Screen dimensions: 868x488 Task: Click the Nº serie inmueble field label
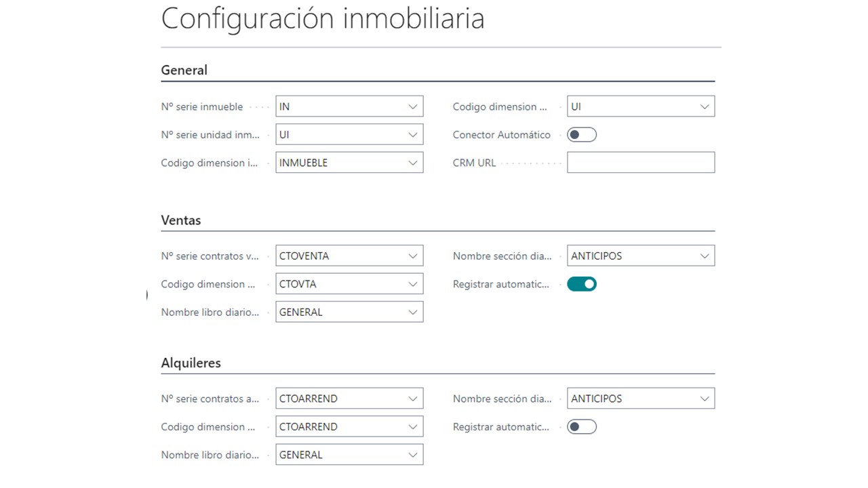(201, 107)
